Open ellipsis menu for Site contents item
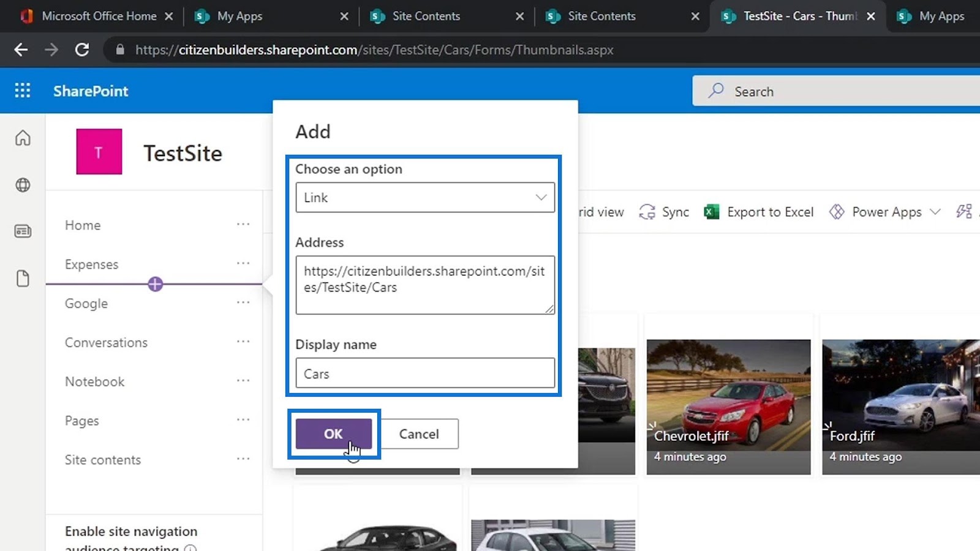Viewport: 980px width, 551px height. coord(243,459)
